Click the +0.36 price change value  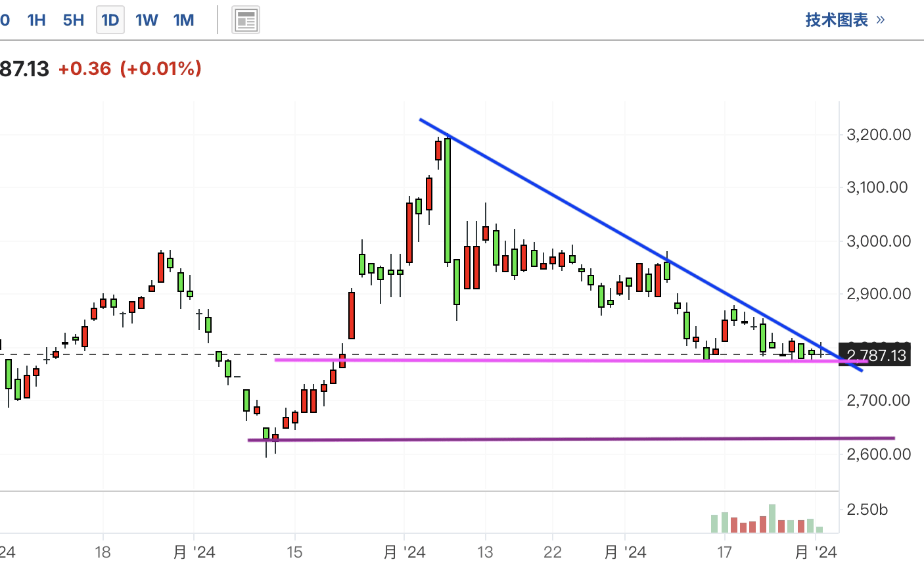pyautogui.click(x=85, y=68)
